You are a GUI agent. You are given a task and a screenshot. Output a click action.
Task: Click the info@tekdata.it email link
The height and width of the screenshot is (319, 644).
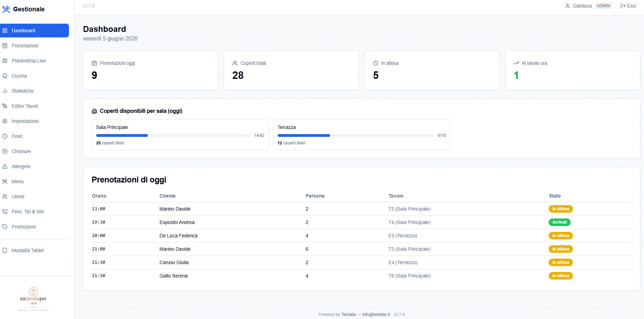point(376,315)
